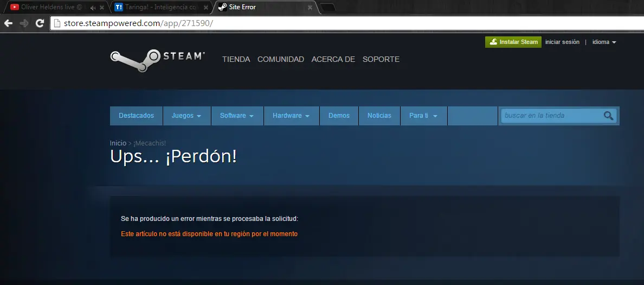The height and width of the screenshot is (285, 644).
Task: Click the Steam logo
Action: click(157, 60)
